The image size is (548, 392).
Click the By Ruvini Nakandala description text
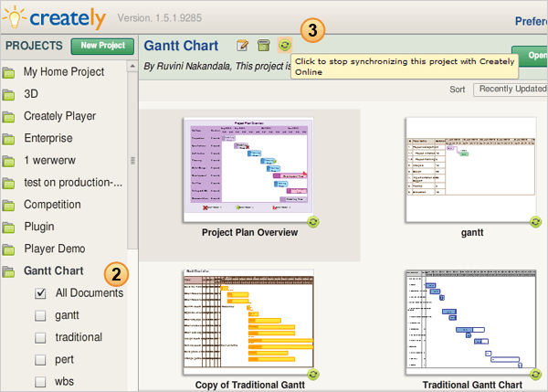click(x=217, y=66)
